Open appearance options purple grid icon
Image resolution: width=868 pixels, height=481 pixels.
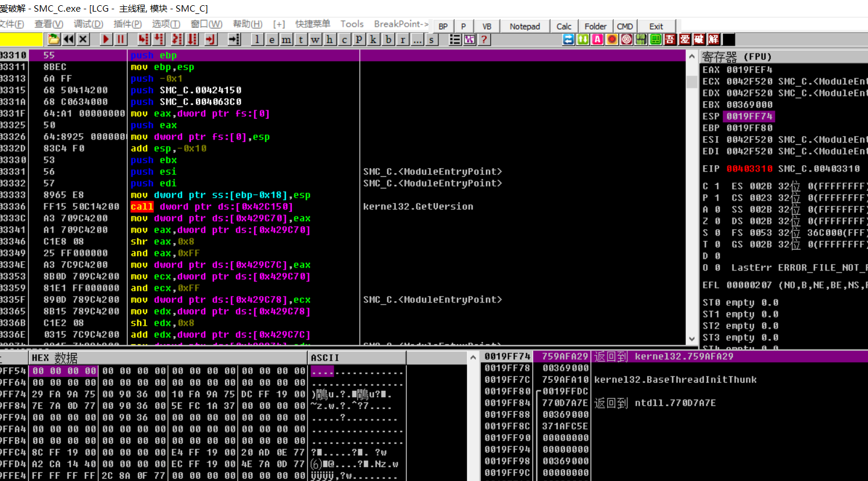(x=470, y=40)
